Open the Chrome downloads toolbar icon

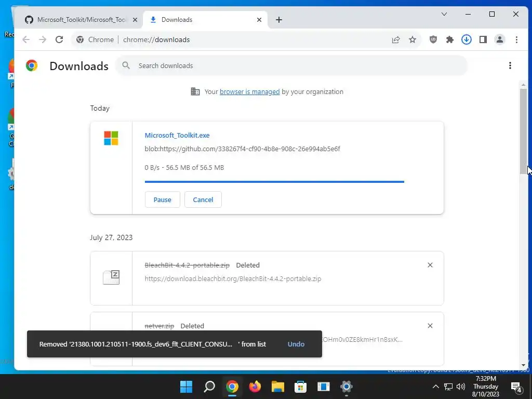coord(467,39)
